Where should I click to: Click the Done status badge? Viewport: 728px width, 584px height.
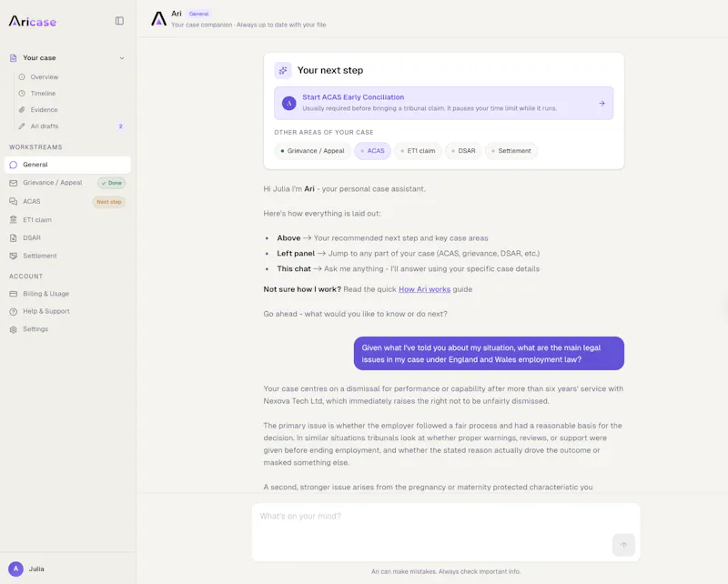[x=111, y=183]
